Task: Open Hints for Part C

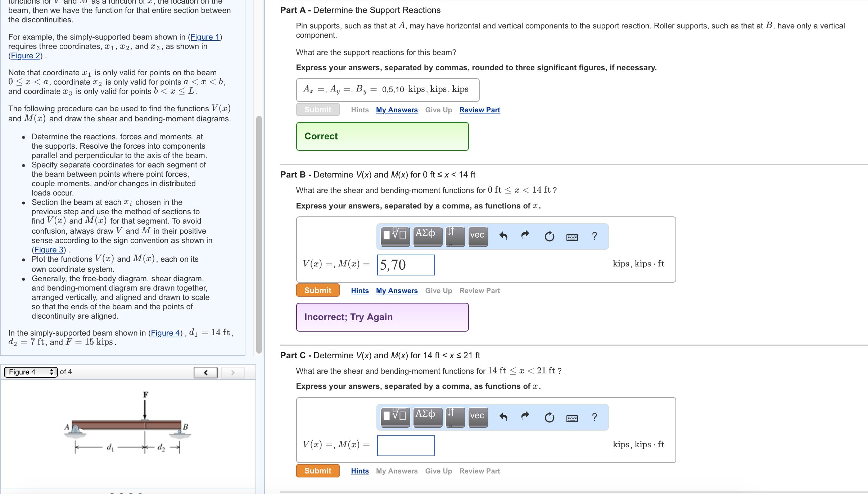Action: pos(360,471)
